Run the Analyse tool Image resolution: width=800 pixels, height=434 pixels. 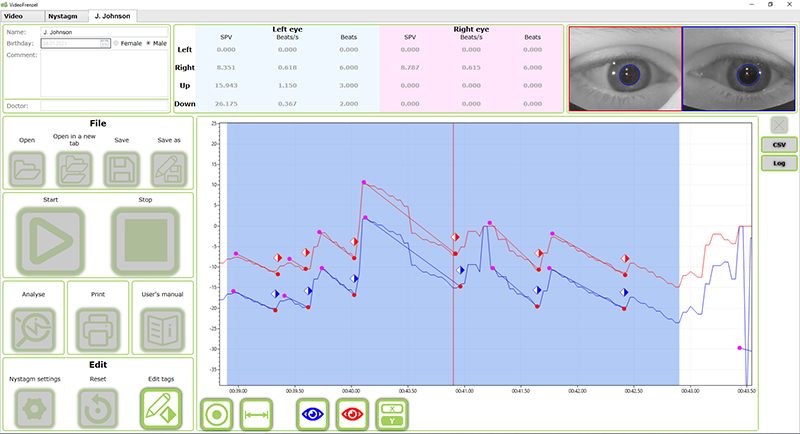click(34, 329)
